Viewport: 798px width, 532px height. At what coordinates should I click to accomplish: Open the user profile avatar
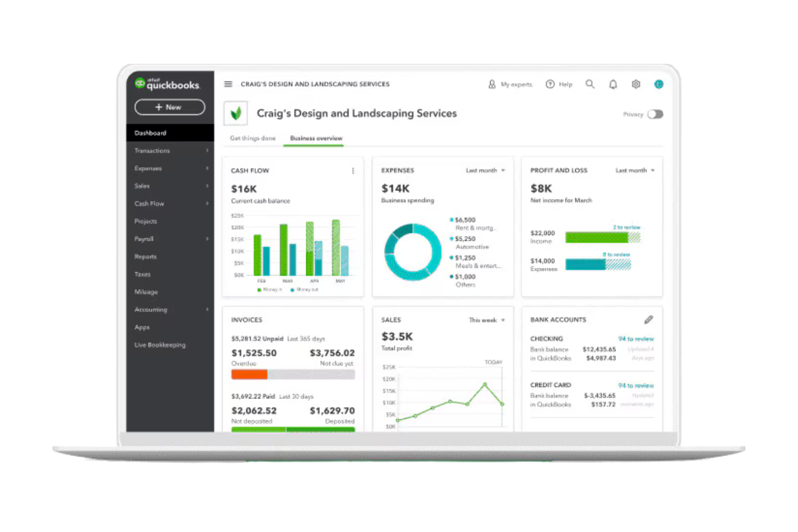658,84
